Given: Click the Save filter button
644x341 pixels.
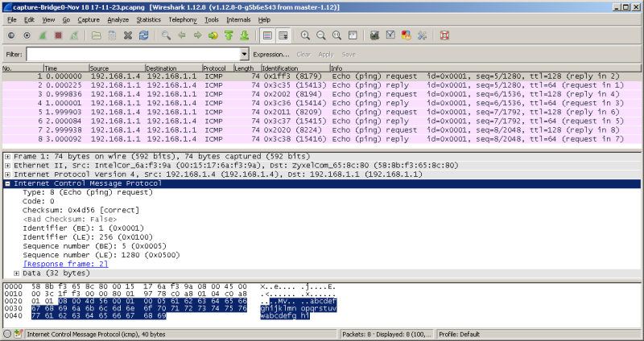Looking at the screenshot, I should [349, 54].
